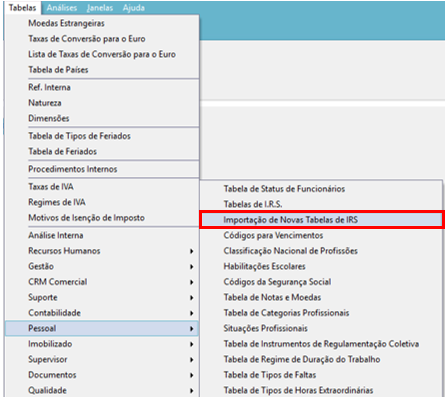Select Motivos de Isenção de Imposto
Viewport: 445px width, 400px height.
tap(86, 218)
